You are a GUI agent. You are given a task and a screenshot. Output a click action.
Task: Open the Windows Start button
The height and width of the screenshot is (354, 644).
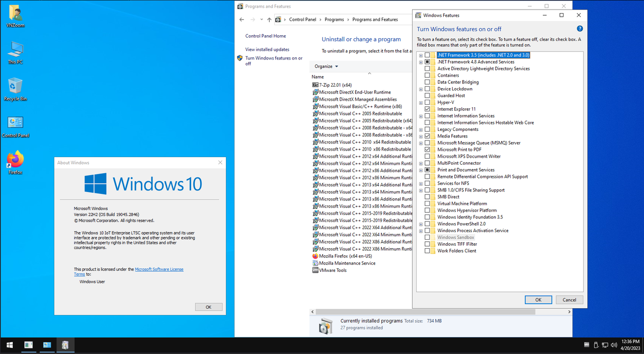[10, 345]
